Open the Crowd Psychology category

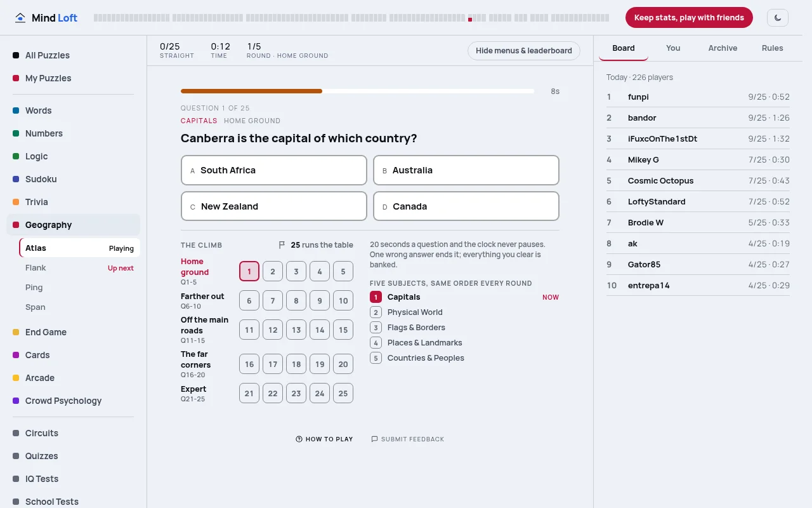tap(73, 401)
